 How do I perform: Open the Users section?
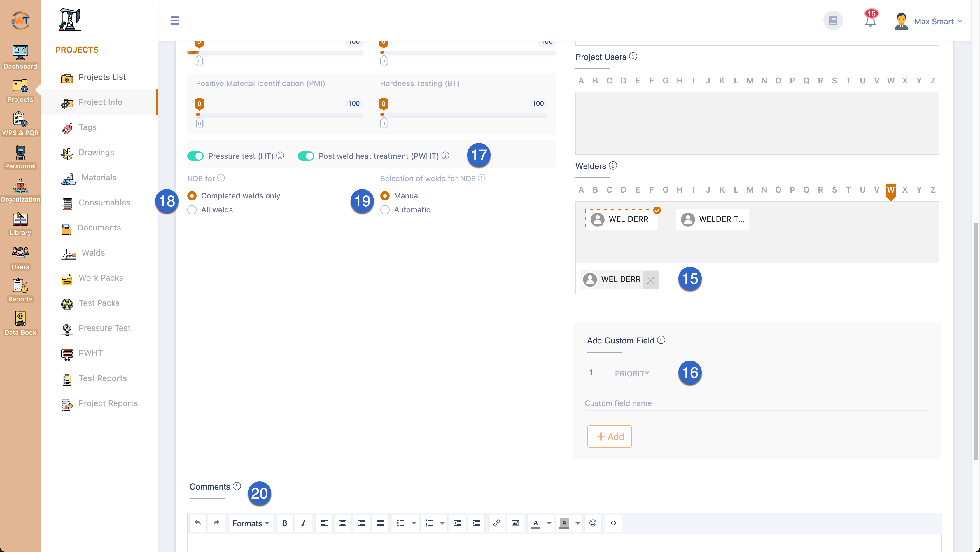click(20, 258)
